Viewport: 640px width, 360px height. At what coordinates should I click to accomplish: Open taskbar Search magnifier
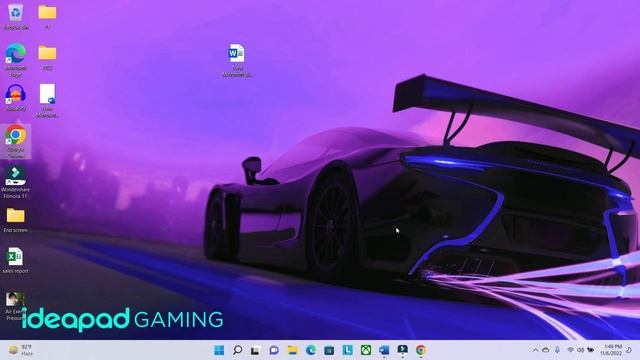click(238, 350)
